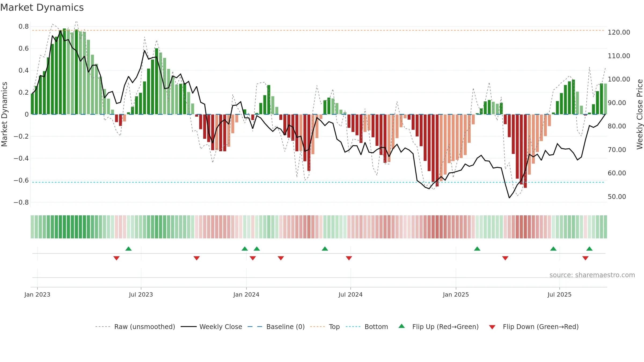Click the Flip Up marker in June 2023

coord(129,249)
